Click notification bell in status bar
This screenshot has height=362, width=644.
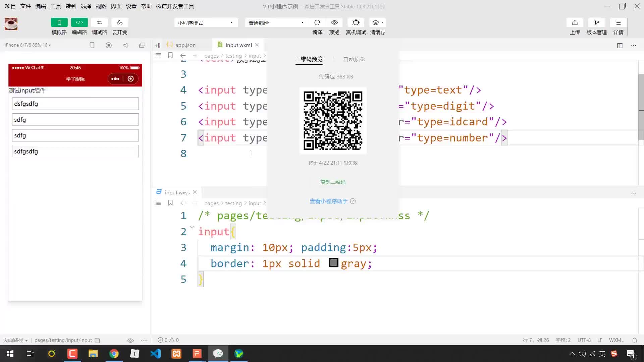(635, 340)
